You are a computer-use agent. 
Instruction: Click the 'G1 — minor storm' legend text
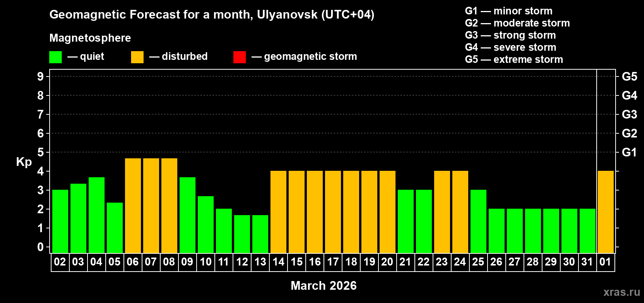click(509, 11)
